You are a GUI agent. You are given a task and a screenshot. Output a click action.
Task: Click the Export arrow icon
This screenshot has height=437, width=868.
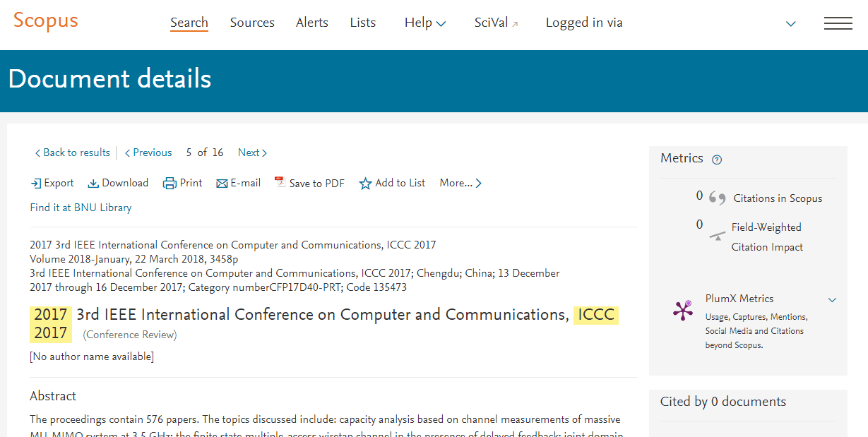(x=36, y=184)
